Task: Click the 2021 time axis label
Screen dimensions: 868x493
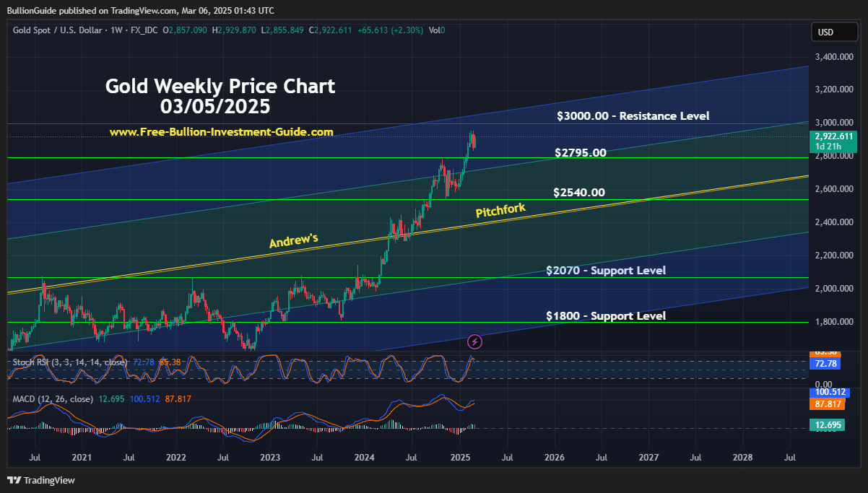Action: [x=82, y=458]
